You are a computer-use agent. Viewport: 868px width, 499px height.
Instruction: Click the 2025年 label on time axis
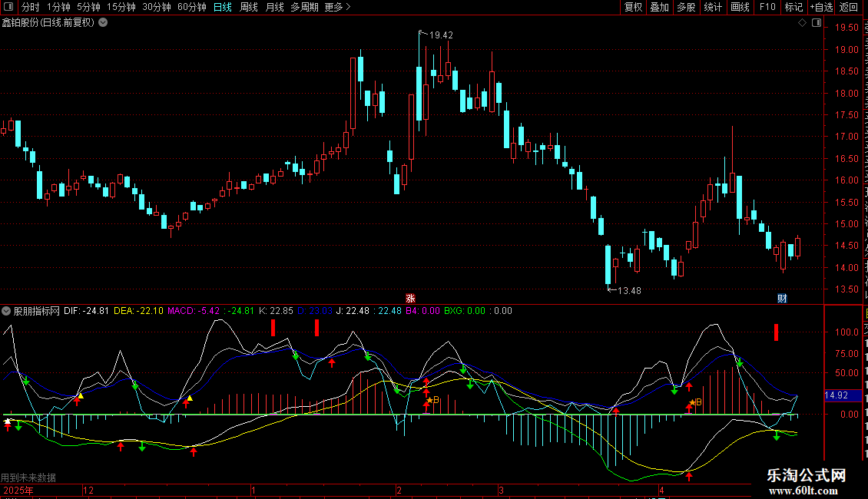click(18, 490)
